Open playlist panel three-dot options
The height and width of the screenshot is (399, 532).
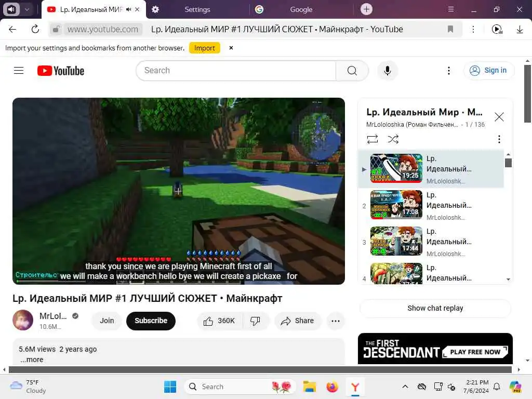[x=499, y=139]
